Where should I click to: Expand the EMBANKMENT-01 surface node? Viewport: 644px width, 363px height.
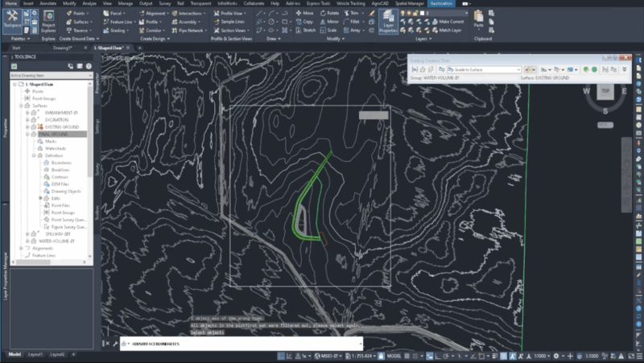coord(27,113)
